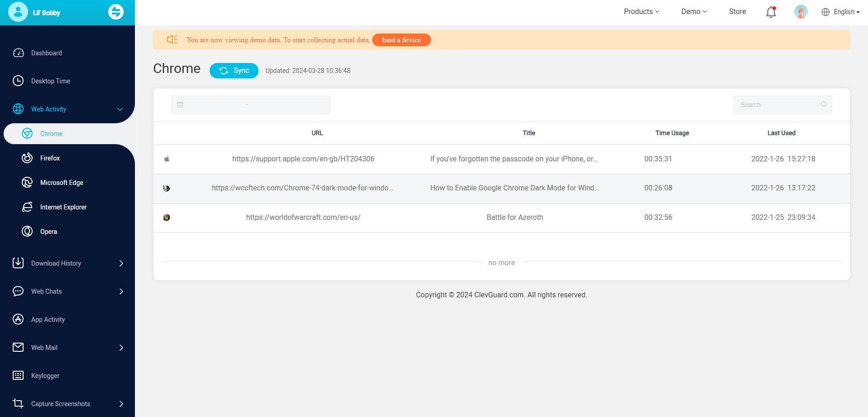Click the calendar icon in date filter
This screenshot has width=868, height=417.
coord(180,105)
